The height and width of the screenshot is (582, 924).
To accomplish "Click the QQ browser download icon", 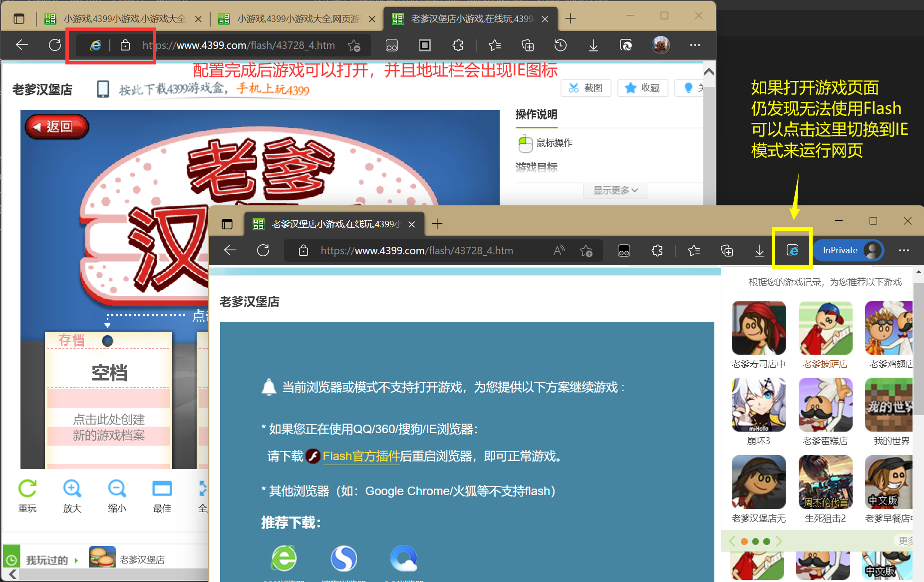I will tap(404, 558).
